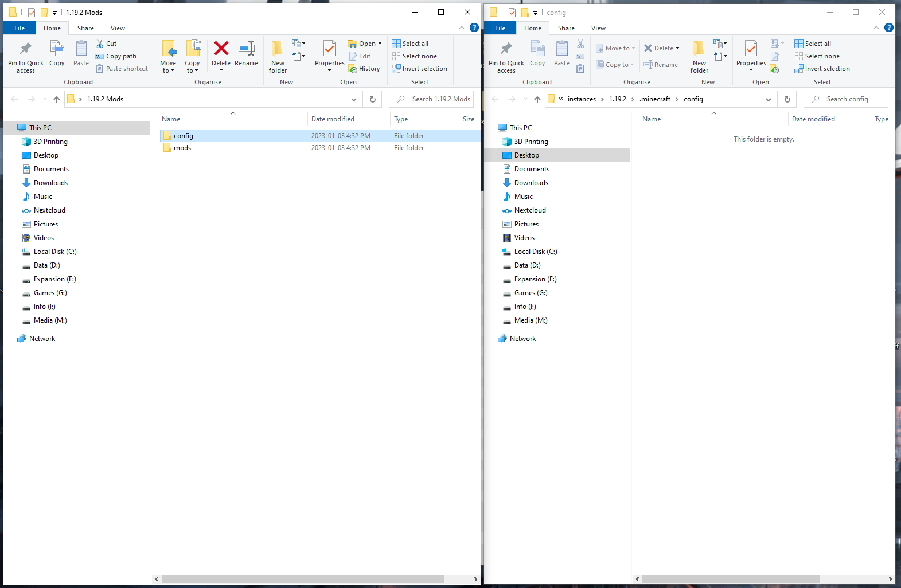
Task: Expand address history dropdown in config window
Action: pyautogui.click(x=769, y=99)
